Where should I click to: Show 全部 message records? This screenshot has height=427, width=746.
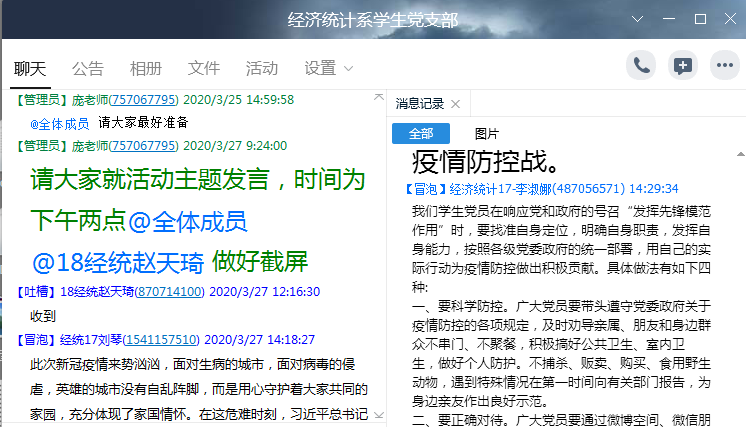tap(421, 133)
